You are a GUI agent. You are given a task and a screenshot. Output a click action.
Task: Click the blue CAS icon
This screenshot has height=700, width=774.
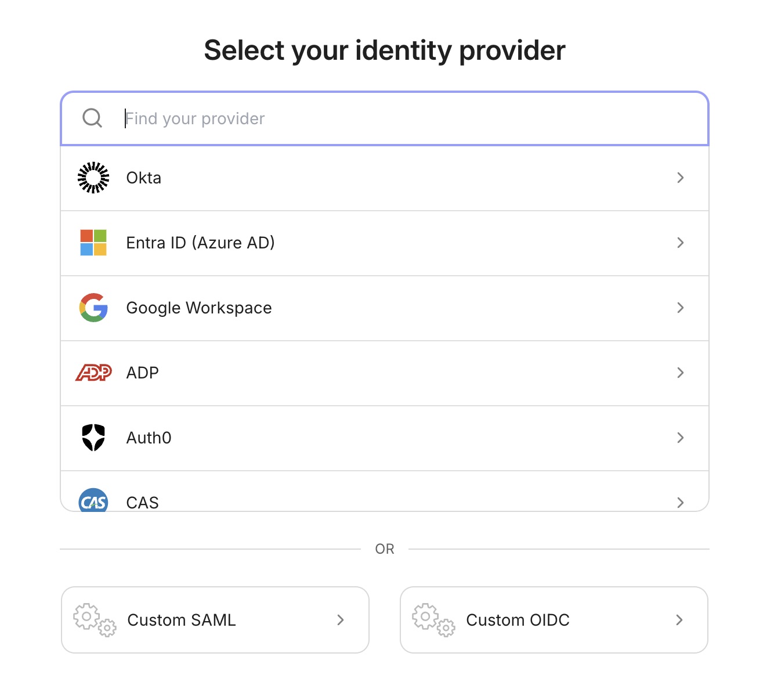pyautogui.click(x=93, y=501)
